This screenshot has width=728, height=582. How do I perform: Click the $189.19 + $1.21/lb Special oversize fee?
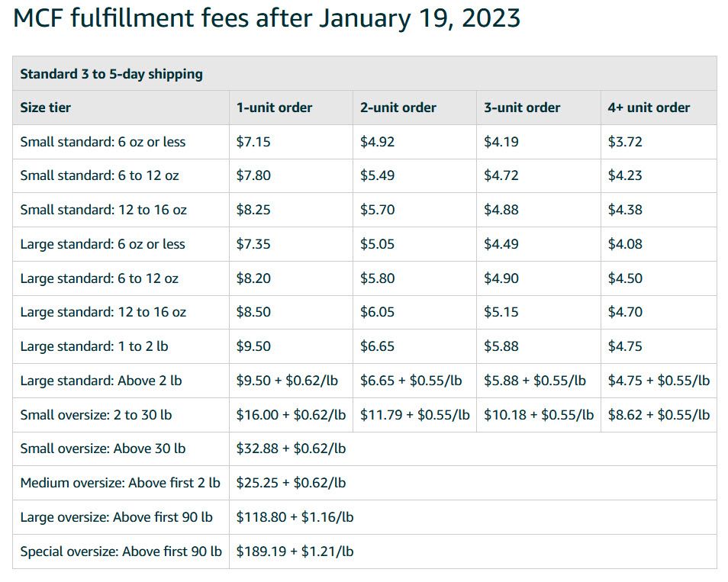tap(295, 551)
